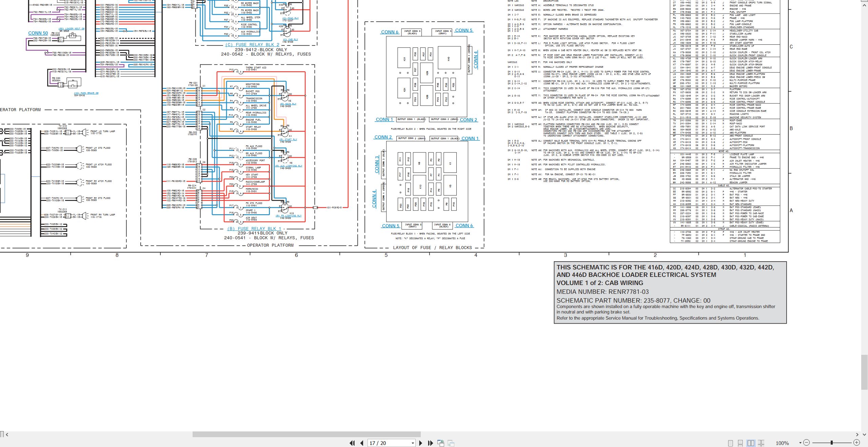The image size is (868, 447).
Task: Open the (B) FUSE RELAY BLK 1 link
Action: [254, 229]
